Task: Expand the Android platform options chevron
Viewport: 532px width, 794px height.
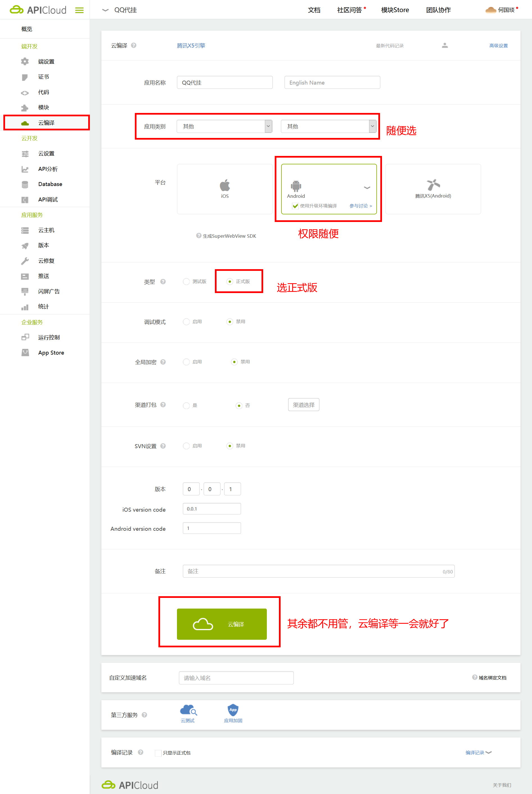Action: coord(367,188)
